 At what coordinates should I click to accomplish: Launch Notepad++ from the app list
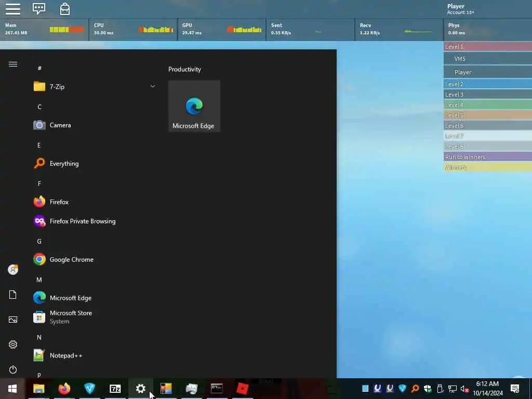pyautogui.click(x=95, y=355)
